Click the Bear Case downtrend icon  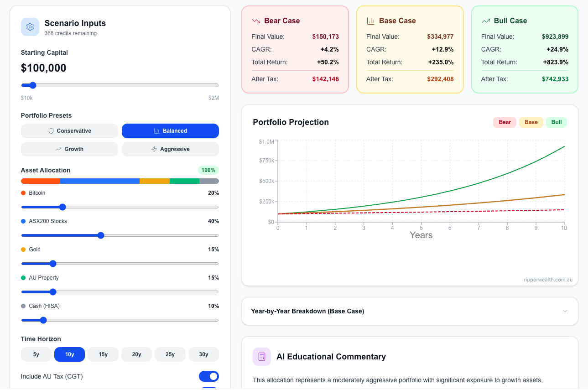coord(256,21)
